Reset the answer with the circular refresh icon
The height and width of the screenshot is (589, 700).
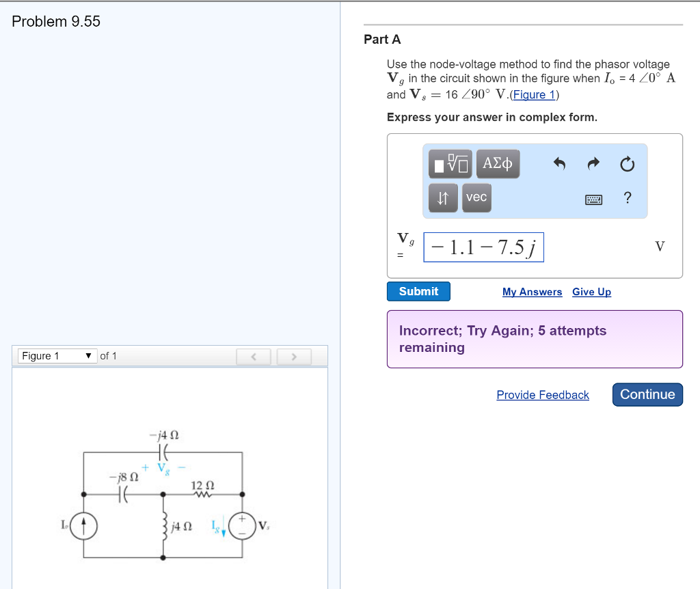(x=626, y=164)
